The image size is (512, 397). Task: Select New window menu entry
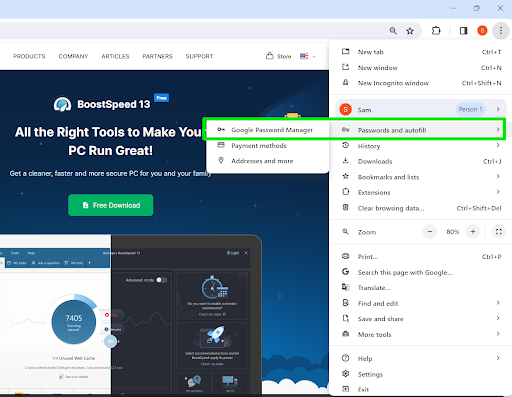point(421,68)
